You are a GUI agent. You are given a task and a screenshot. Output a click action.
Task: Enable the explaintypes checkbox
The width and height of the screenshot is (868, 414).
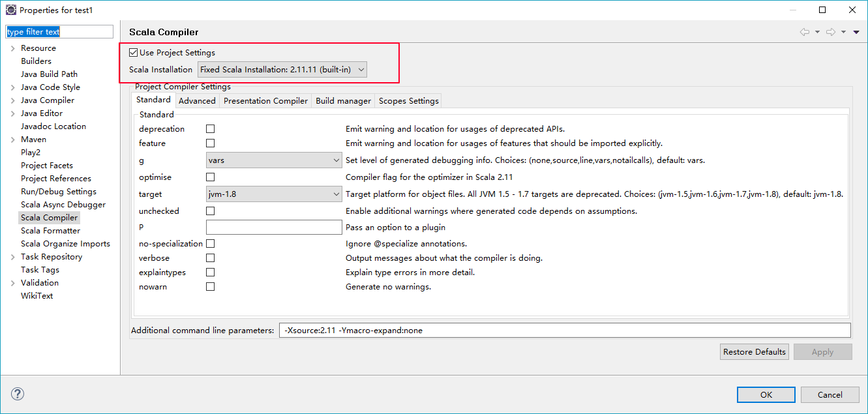click(x=211, y=273)
